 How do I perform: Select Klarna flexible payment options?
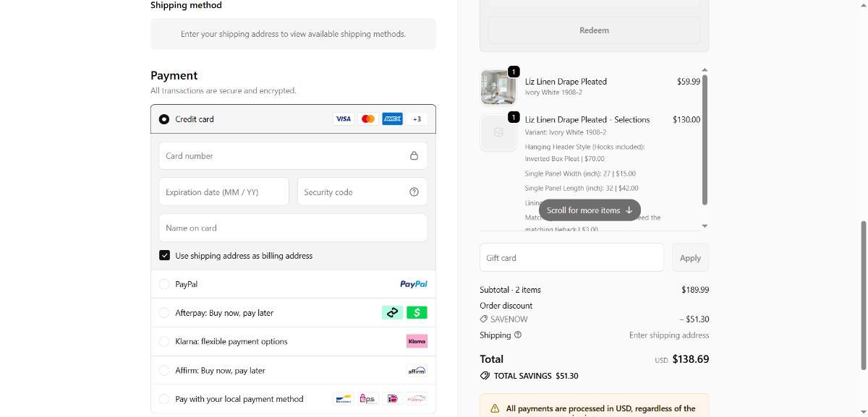[164, 342]
